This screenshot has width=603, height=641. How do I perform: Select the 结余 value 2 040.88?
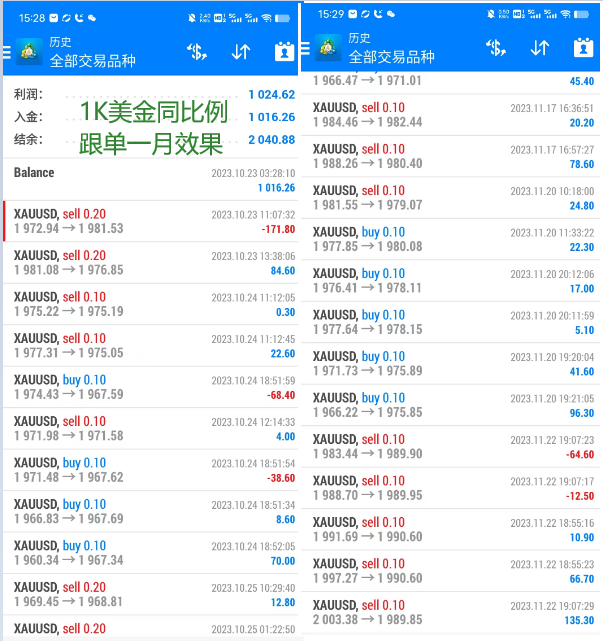click(x=272, y=140)
